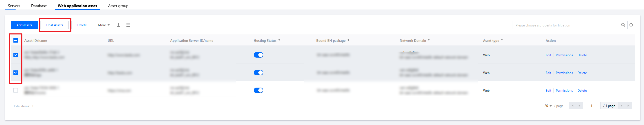Click the download export icon
The image size is (644, 125).
tap(119, 25)
